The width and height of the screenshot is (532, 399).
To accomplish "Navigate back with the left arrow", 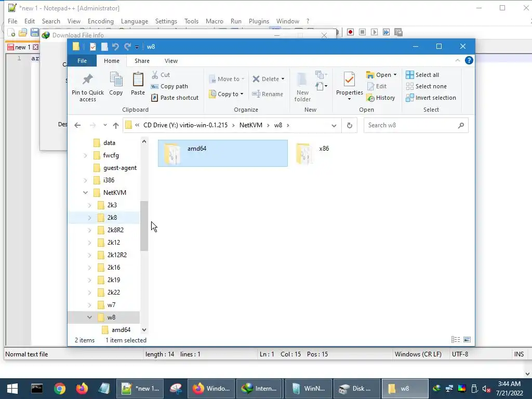I will (77, 126).
